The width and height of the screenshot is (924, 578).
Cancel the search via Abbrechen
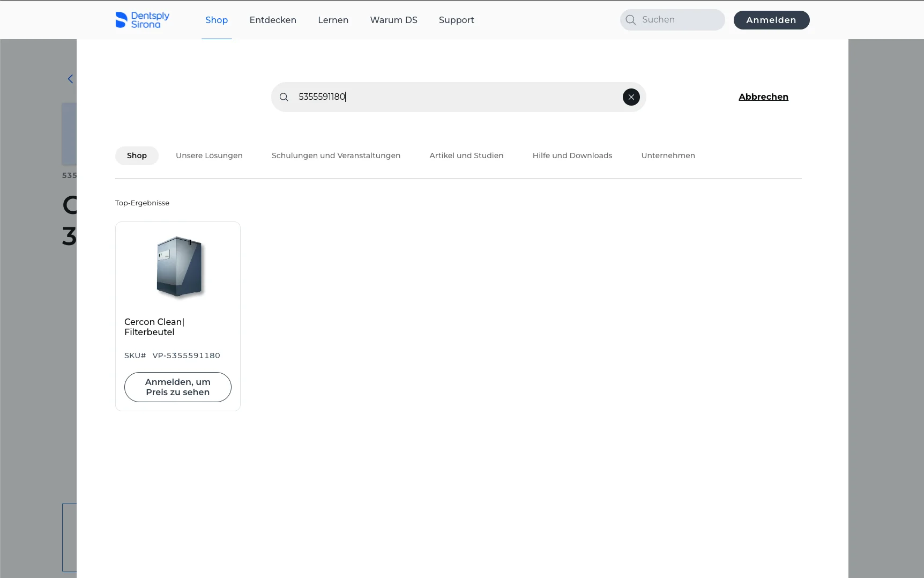(x=763, y=97)
